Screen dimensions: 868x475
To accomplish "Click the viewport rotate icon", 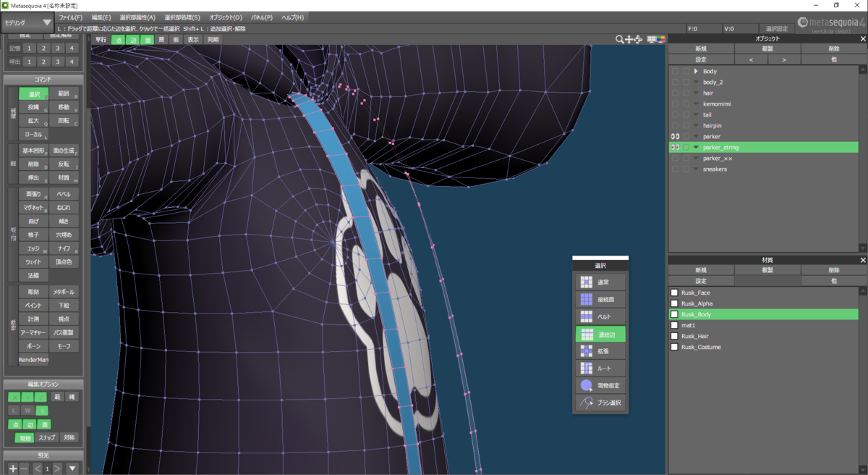I will 638,40.
